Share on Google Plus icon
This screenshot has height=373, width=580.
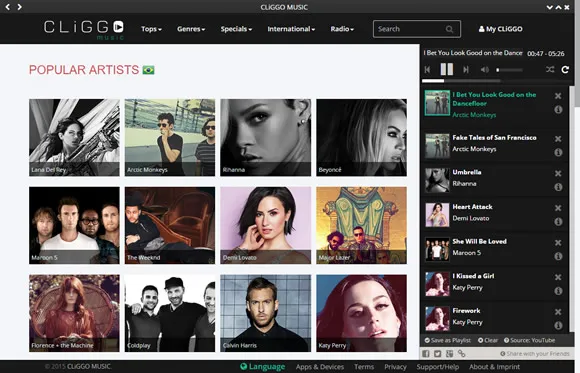pos(449,354)
